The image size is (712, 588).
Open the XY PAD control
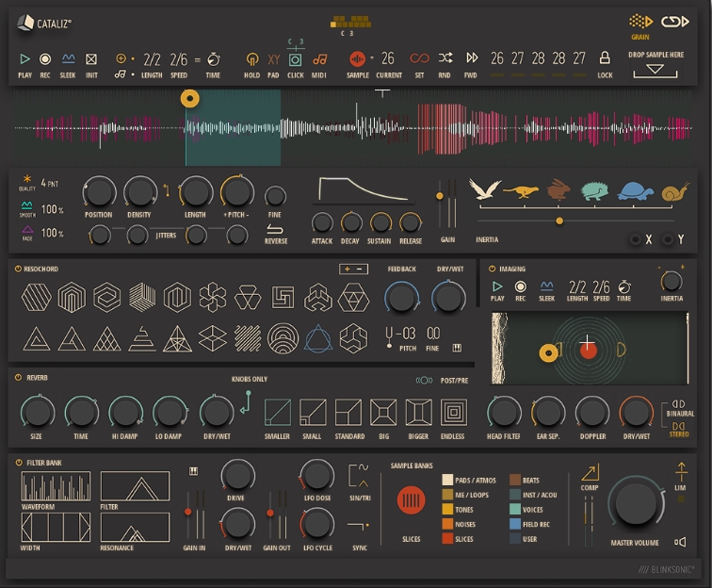273,59
